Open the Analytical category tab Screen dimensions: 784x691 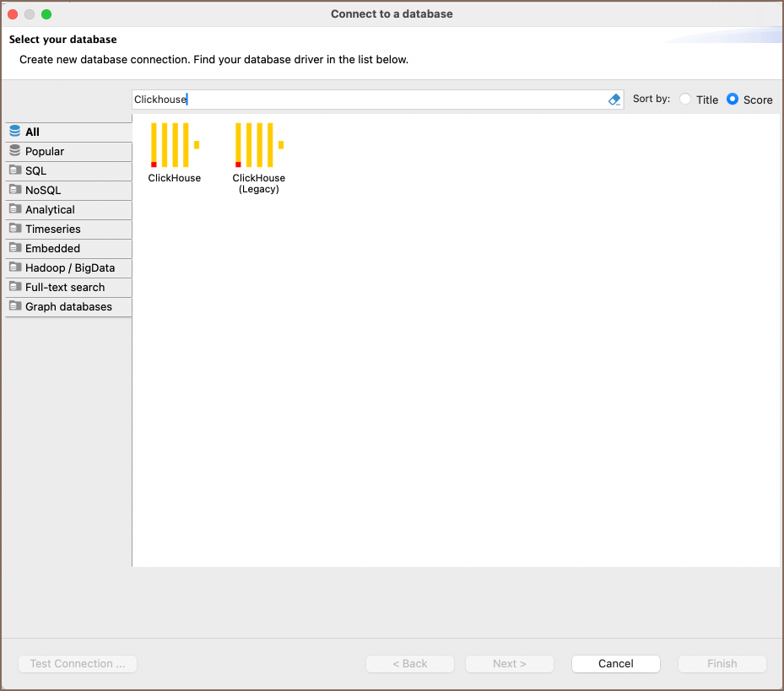point(50,209)
